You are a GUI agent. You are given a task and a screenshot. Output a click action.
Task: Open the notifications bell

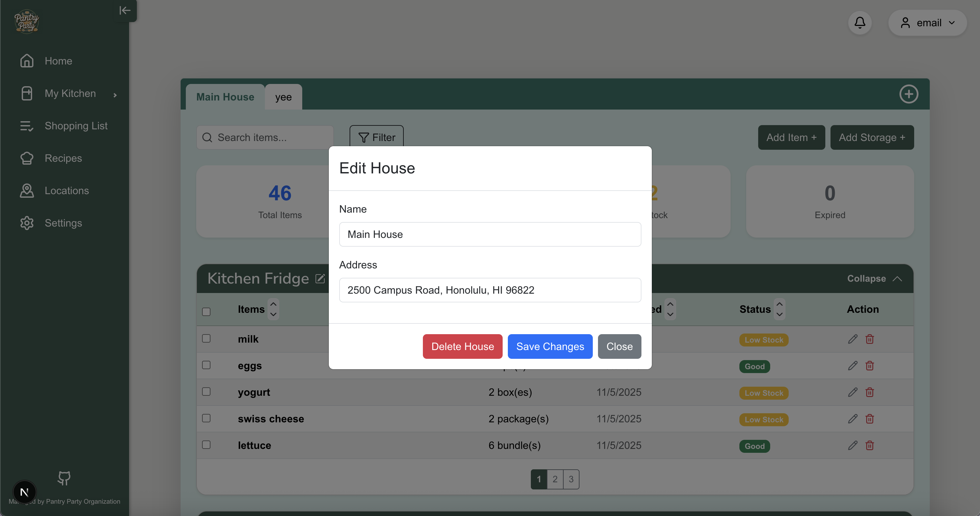point(860,23)
